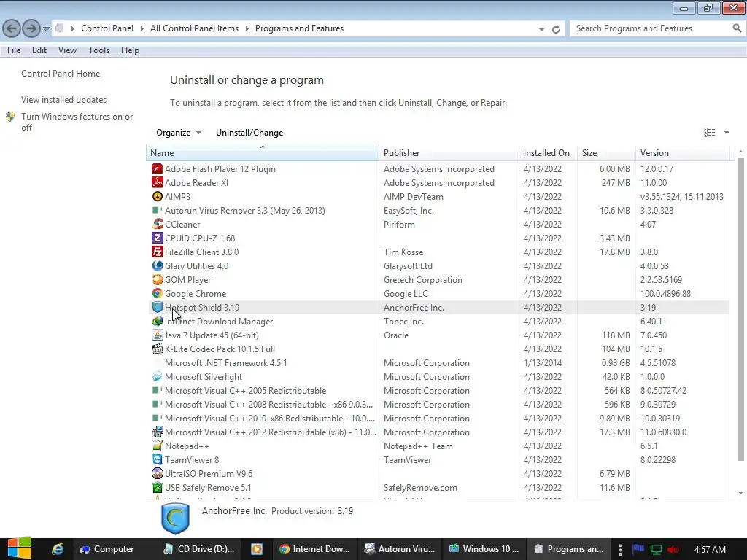Image resolution: width=747 pixels, height=560 pixels.
Task: Click the Glary Utilities icon
Action: (x=157, y=265)
